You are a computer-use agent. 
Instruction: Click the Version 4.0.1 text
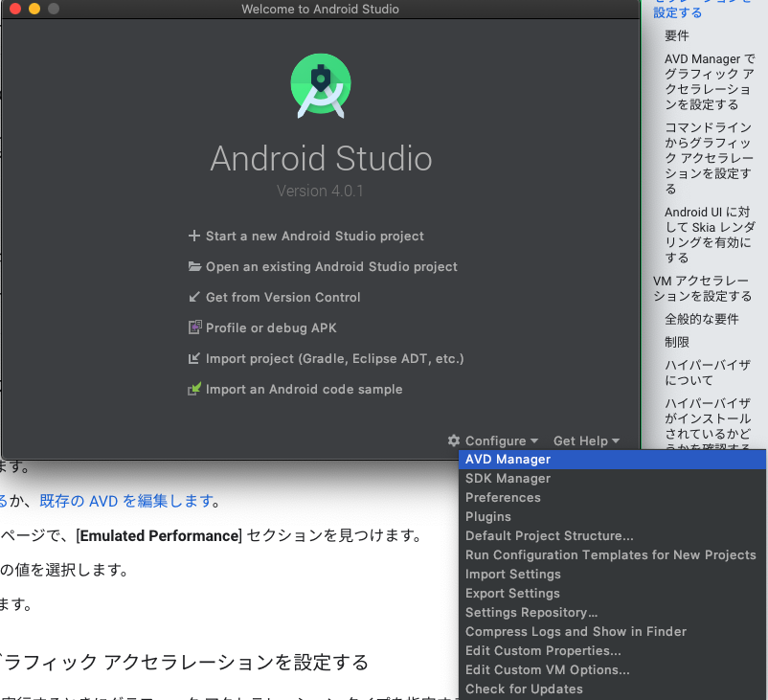[320, 191]
